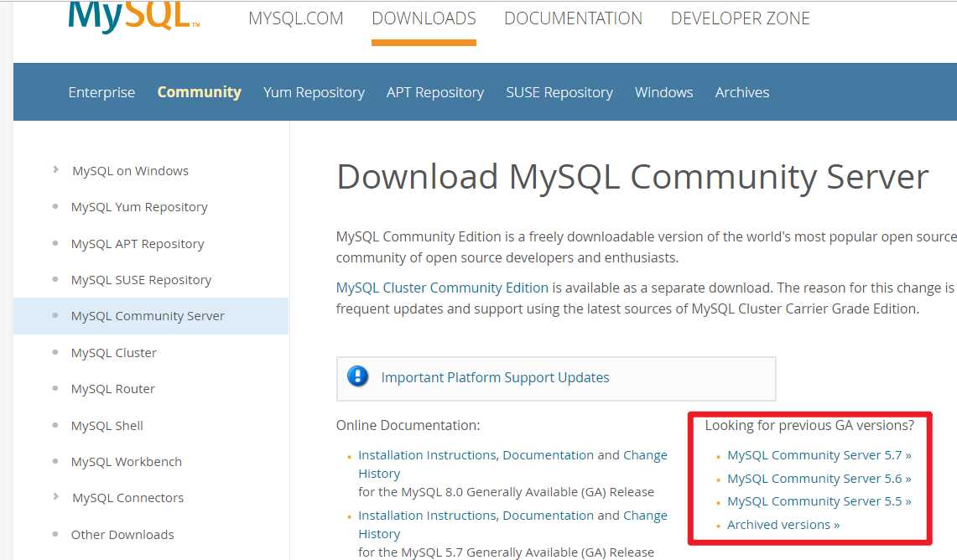Open Installation Instructions link for MySQL 8.0
Image resolution: width=957 pixels, height=560 pixels.
click(x=429, y=455)
